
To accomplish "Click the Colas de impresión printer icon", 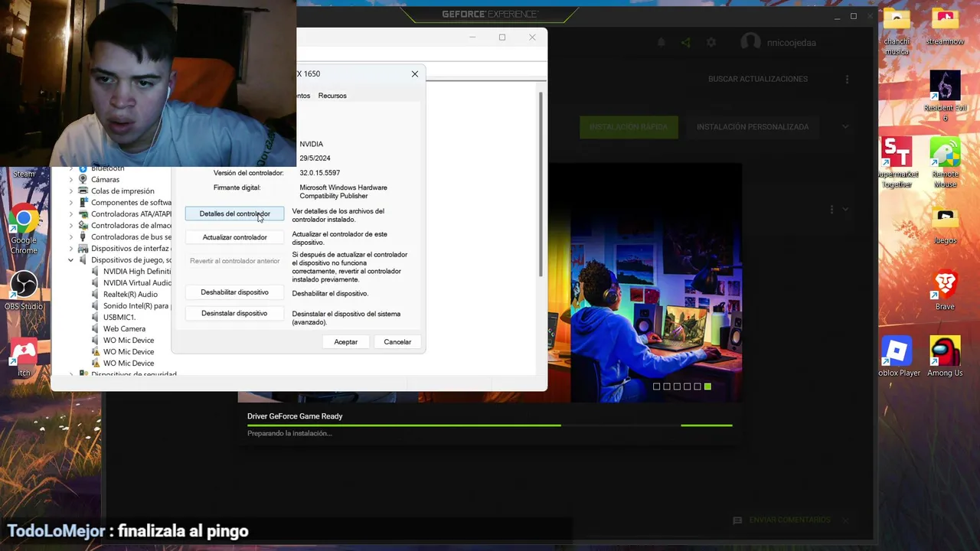I will click(x=83, y=191).
